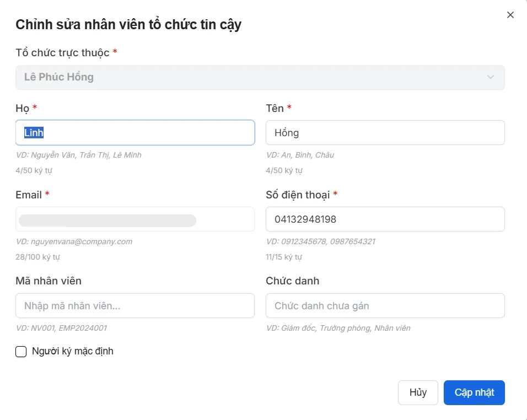Enable the Người ký mặc định checkbox
527x420 pixels.
pyautogui.click(x=21, y=352)
